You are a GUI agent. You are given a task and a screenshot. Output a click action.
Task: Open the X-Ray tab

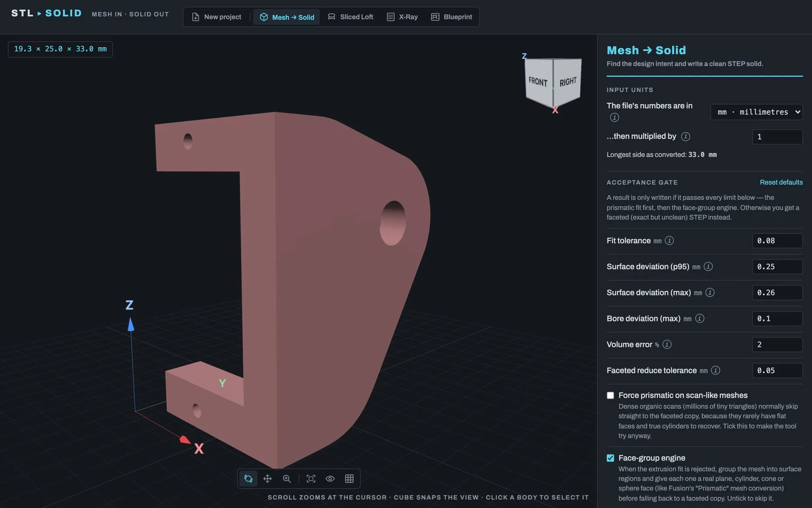click(402, 17)
